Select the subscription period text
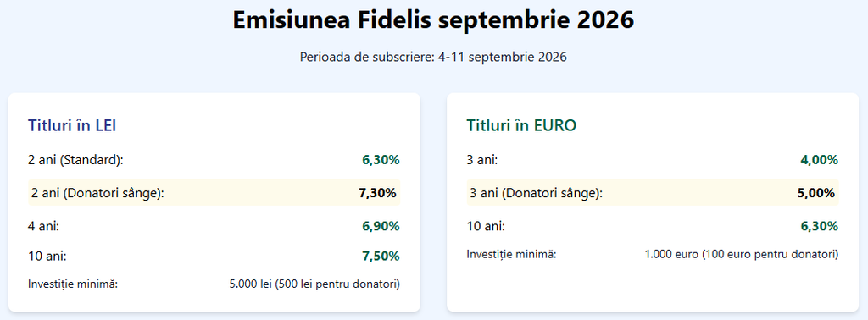The width and height of the screenshot is (868, 320). click(433, 57)
